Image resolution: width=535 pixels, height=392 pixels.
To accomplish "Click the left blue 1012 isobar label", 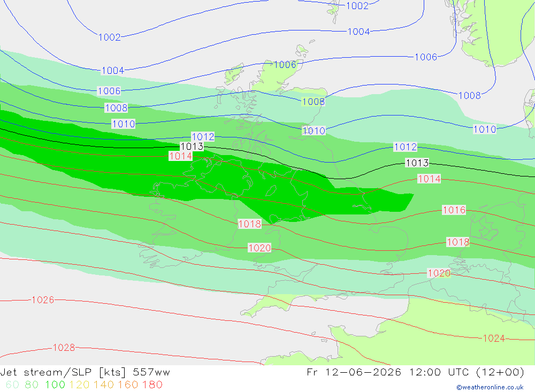I will tap(203, 137).
